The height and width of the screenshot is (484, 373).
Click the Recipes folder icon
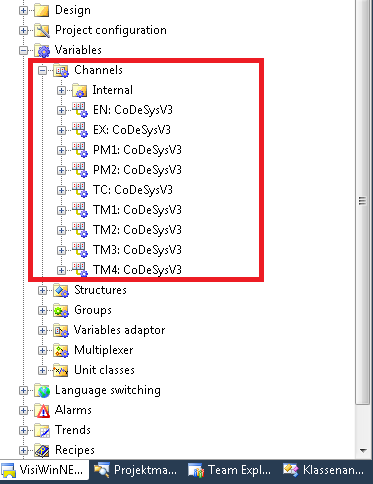pos(42,450)
